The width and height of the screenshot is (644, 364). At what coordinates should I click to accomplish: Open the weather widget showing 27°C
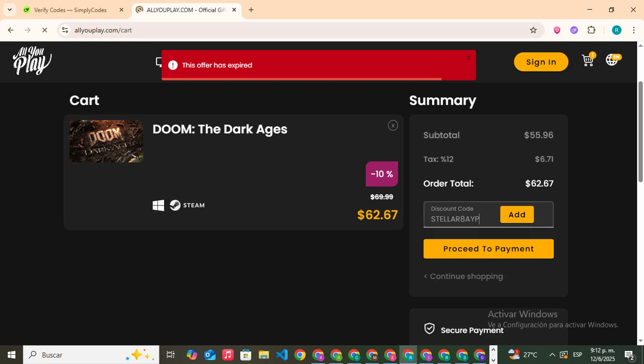coord(522,355)
